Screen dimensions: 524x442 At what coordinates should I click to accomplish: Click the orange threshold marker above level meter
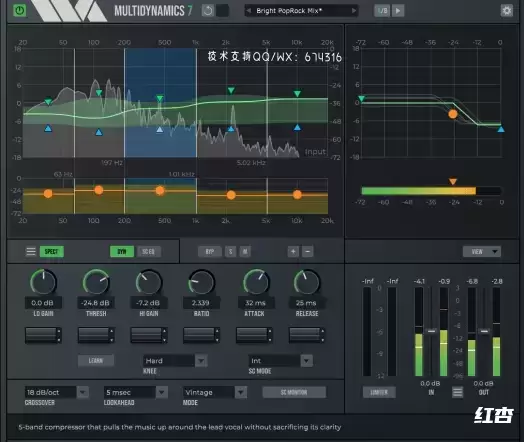tap(453, 181)
